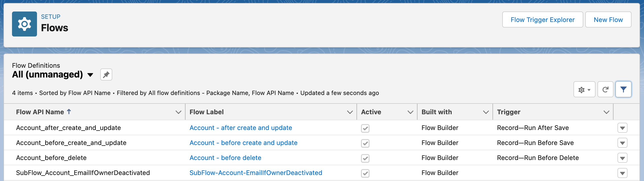Viewport: 644px width, 181px height.
Task: Click Active checkbox for Account - before create and update
Action: click(x=365, y=143)
